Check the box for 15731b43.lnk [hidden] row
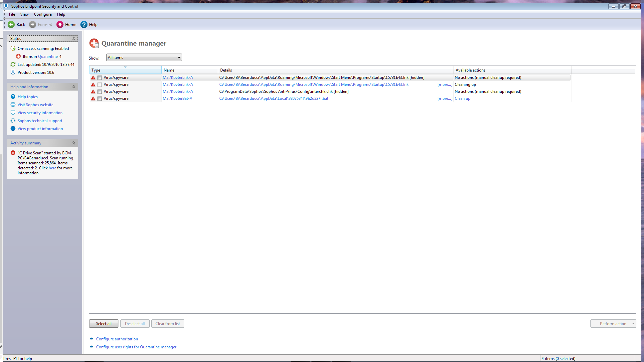 pos(100,78)
